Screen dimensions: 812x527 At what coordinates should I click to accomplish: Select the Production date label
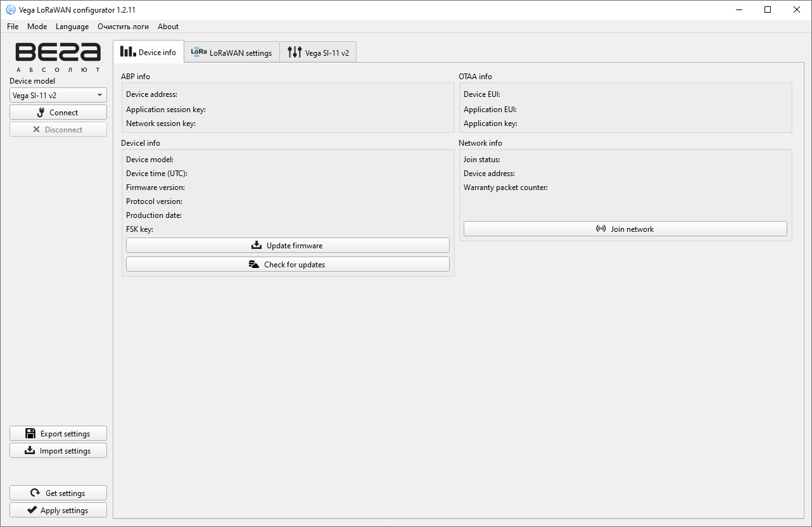tap(154, 215)
